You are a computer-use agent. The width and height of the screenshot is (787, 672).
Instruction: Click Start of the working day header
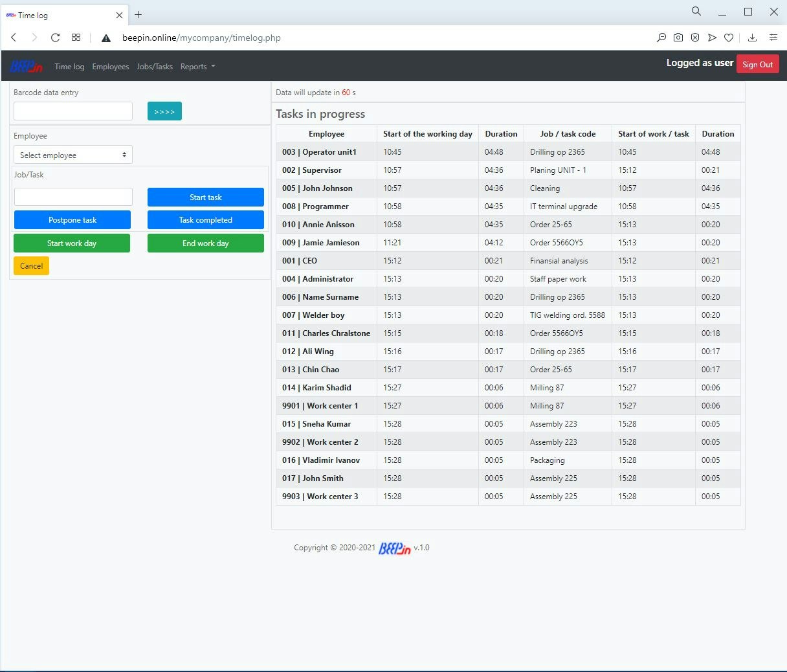point(428,134)
